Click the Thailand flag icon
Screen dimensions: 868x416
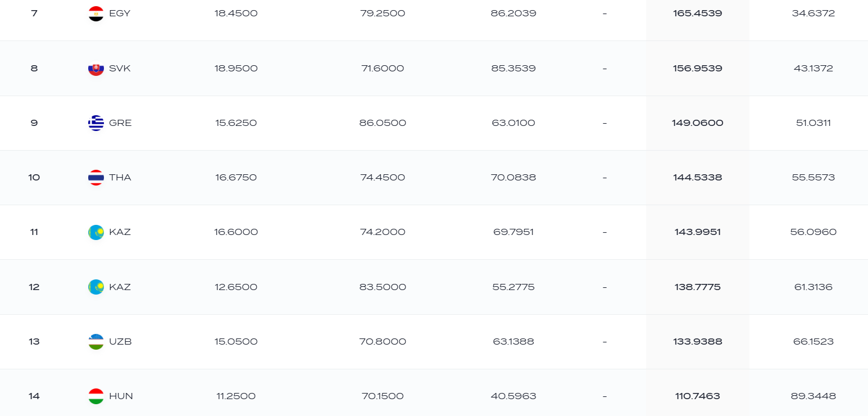tap(96, 178)
